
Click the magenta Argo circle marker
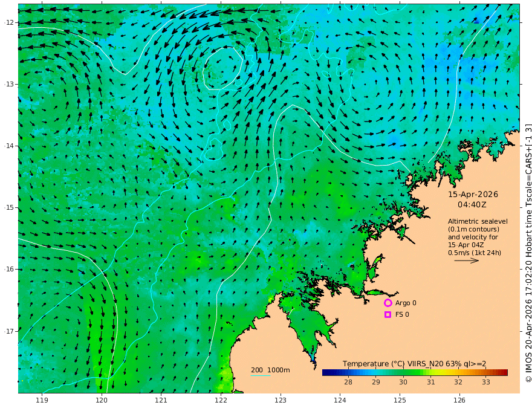point(388,303)
